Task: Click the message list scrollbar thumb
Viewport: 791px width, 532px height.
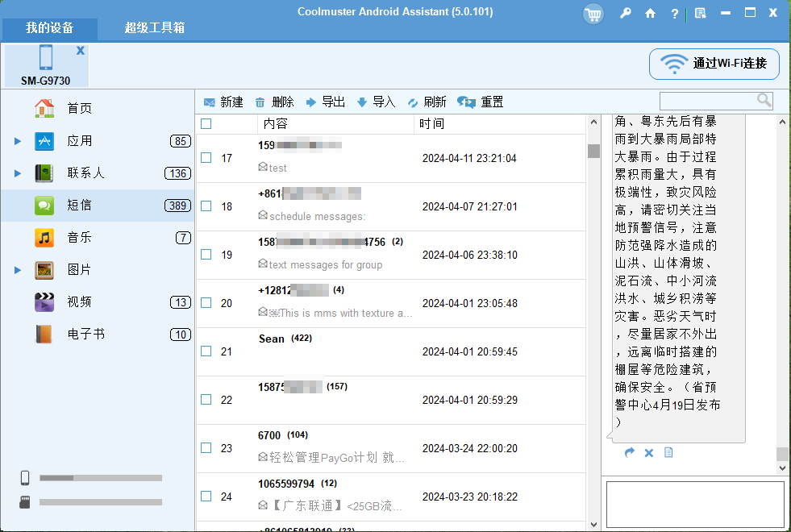Action: (593, 151)
